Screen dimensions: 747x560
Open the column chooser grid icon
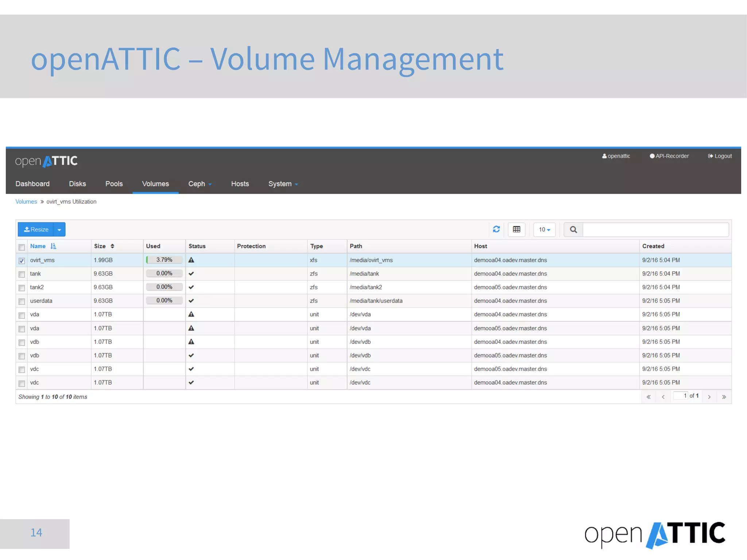tap(516, 229)
